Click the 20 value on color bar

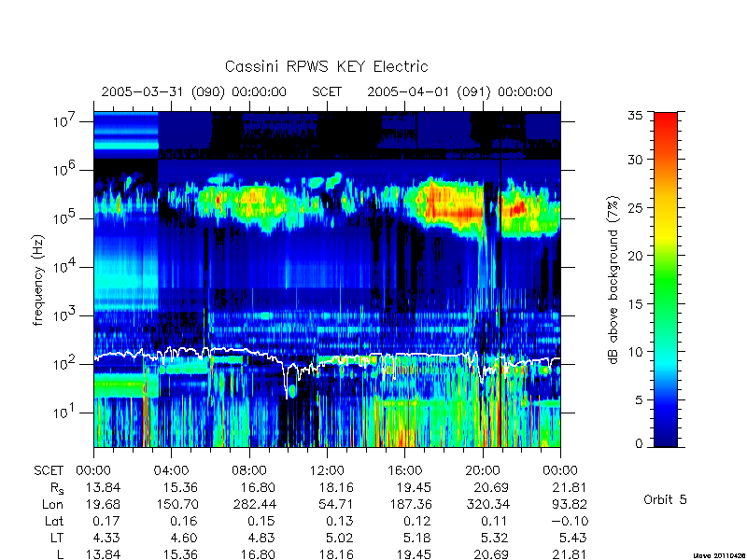click(x=635, y=256)
